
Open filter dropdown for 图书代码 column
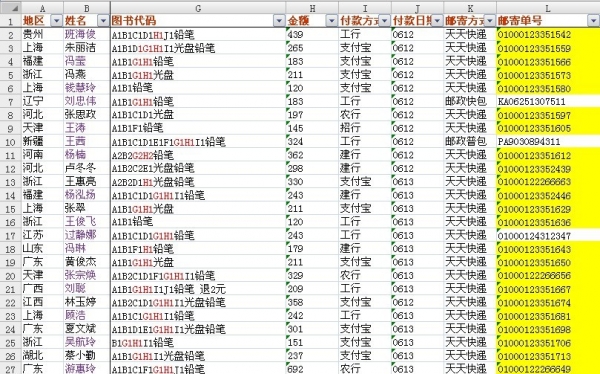pyautogui.click(x=279, y=21)
